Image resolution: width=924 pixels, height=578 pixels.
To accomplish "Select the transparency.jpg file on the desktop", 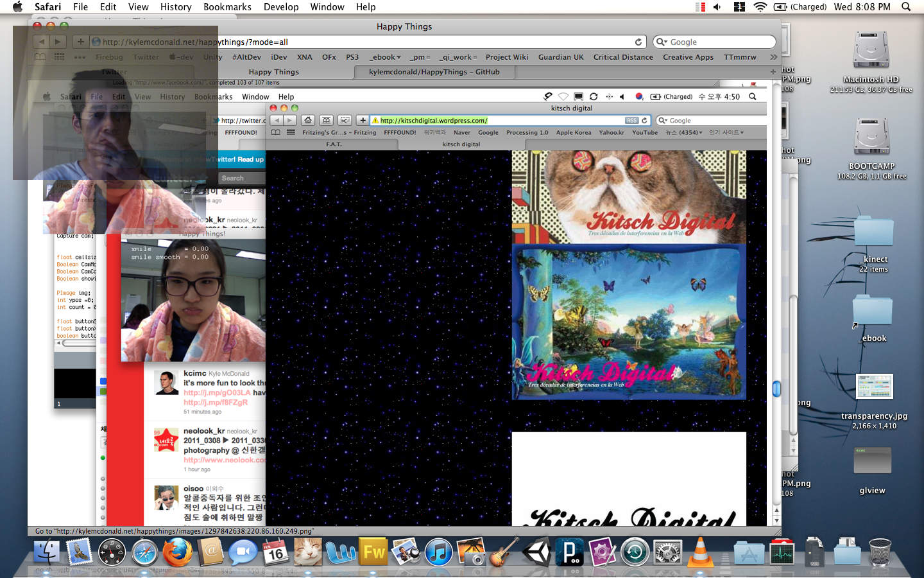I will (x=874, y=387).
